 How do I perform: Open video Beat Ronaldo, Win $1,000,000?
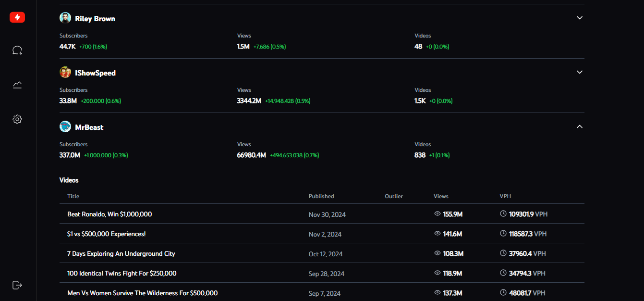point(109,214)
